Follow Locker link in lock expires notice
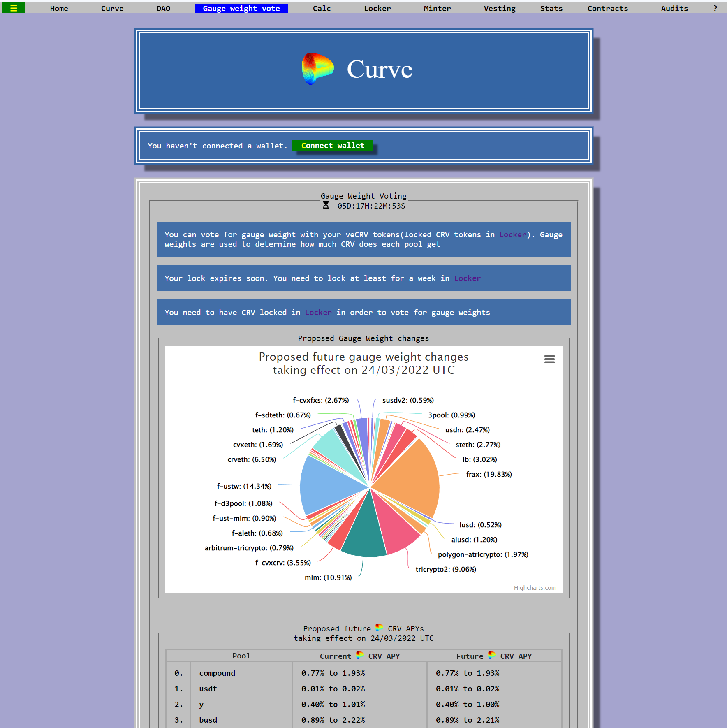The width and height of the screenshot is (727, 728). pyautogui.click(x=468, y=278)
